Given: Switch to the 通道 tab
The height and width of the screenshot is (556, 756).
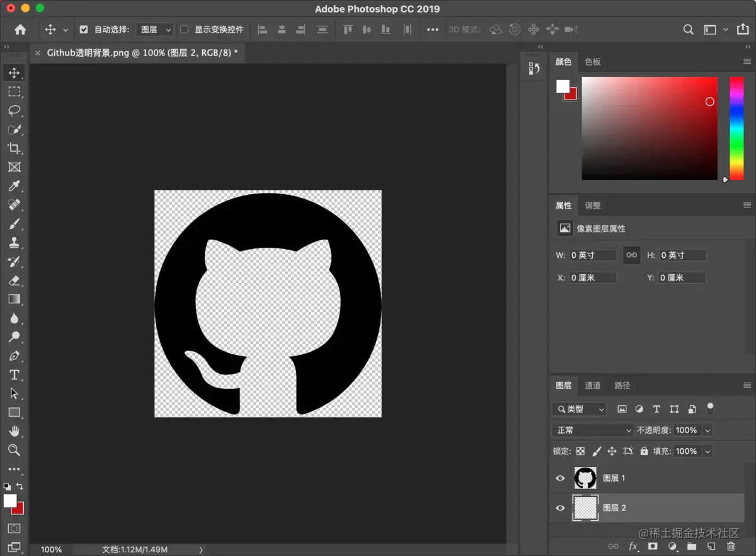Looking at the screenshot, I should [x=592, y=385].
